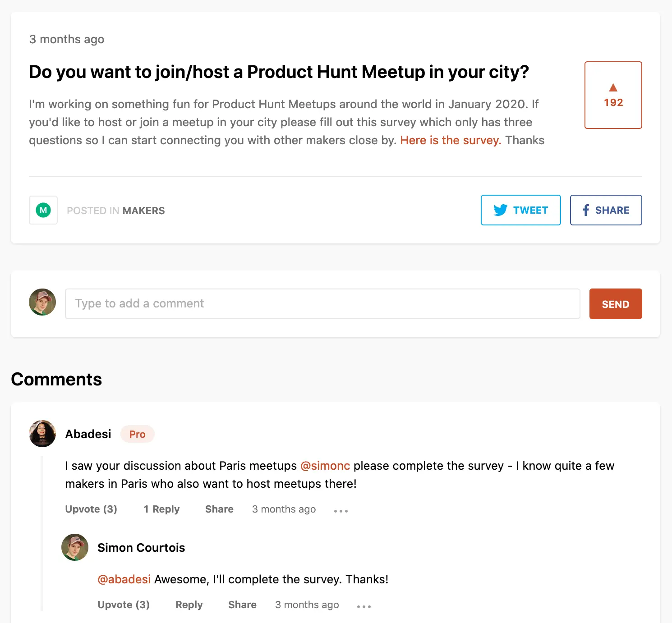Click the Pro badge next to Abadesi
This screenshot has height=623, width=672.
pos(137,434)
